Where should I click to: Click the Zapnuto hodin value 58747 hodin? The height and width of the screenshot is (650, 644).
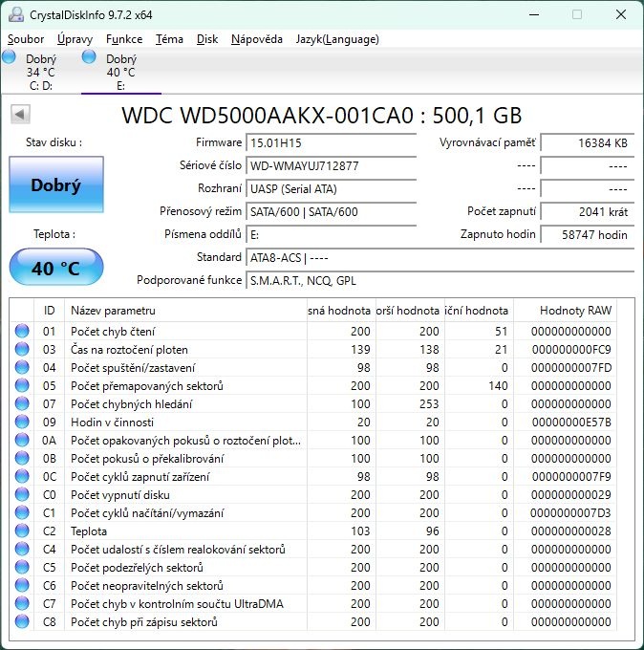pos(588,234)
